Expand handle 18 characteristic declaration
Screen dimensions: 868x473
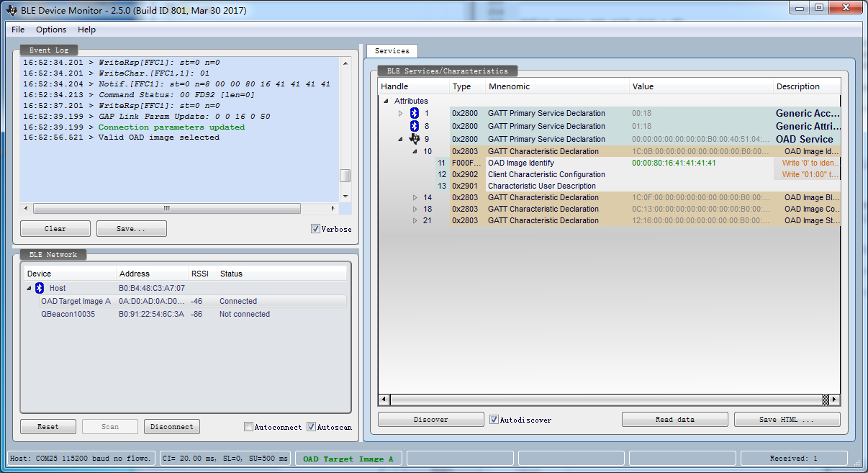point(415,210)
